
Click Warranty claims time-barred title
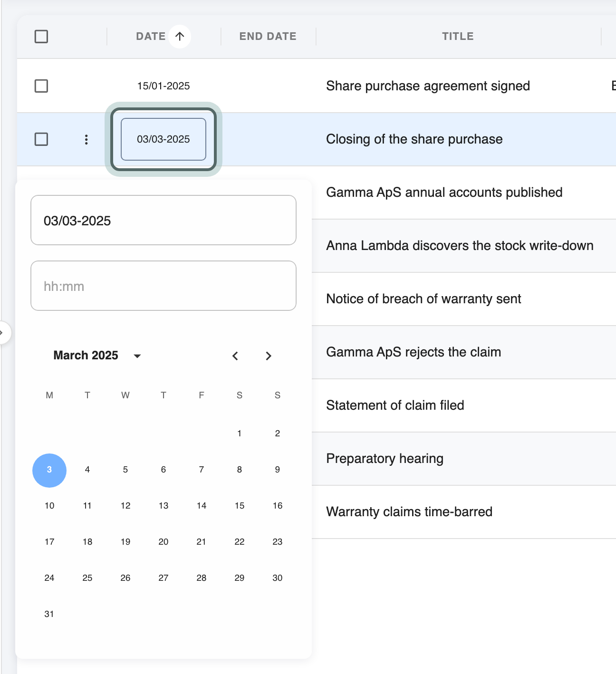tap(409, 512)
